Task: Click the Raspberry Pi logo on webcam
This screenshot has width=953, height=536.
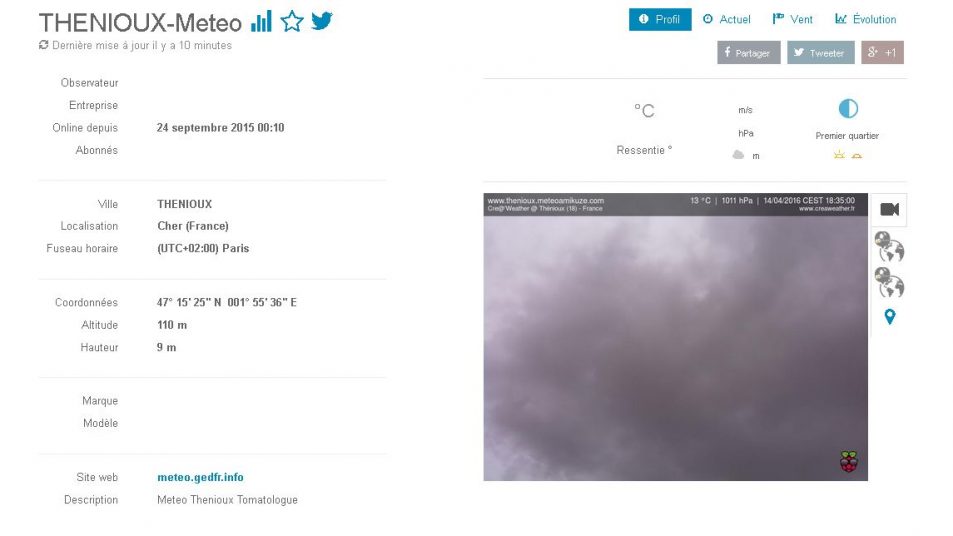Action: 848,461
